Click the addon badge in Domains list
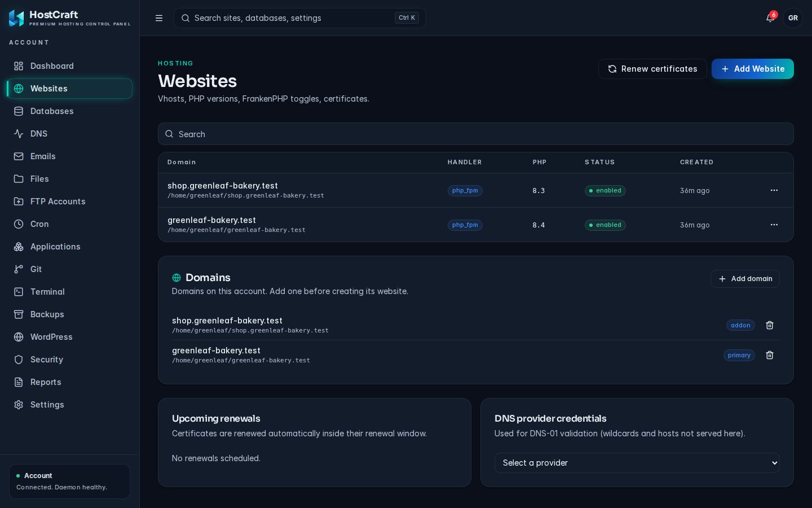 pyautogui.click(x=740, y=325)
